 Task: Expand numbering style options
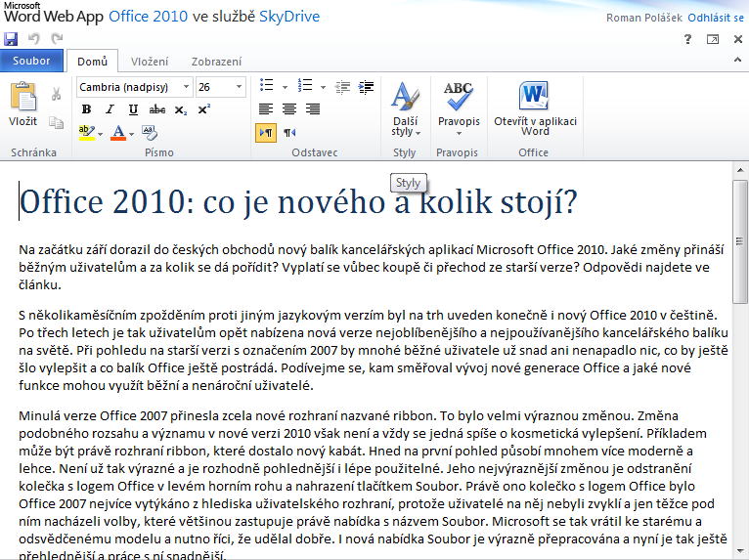tap(323, 87)
